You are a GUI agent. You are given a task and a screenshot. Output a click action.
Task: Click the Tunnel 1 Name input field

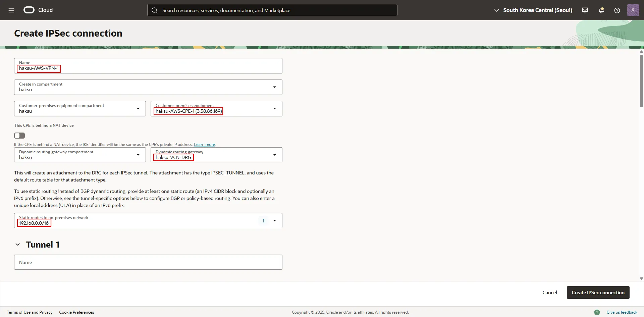tap(148, 262)
